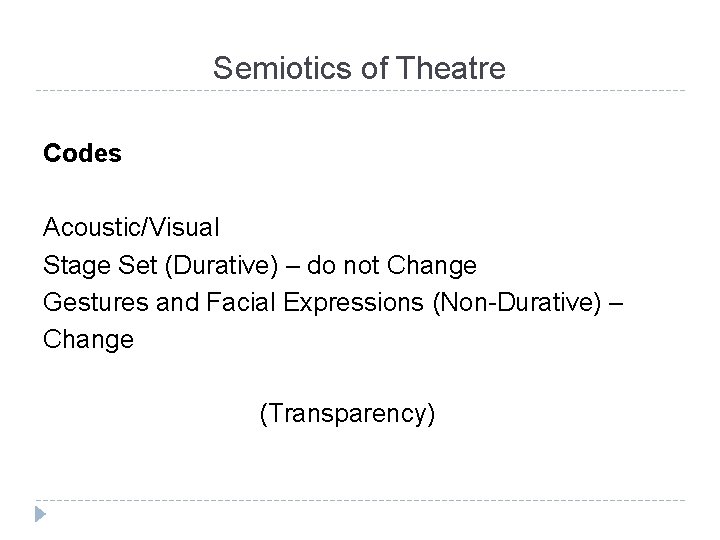Click the Stage Set (Durative) line
Image resolution: width=720 pixels, height=540 pixels.
260,265
